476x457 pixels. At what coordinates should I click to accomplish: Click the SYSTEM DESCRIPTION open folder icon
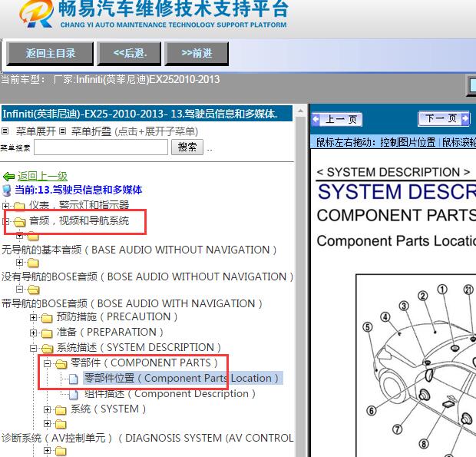(x=48, y=348)
